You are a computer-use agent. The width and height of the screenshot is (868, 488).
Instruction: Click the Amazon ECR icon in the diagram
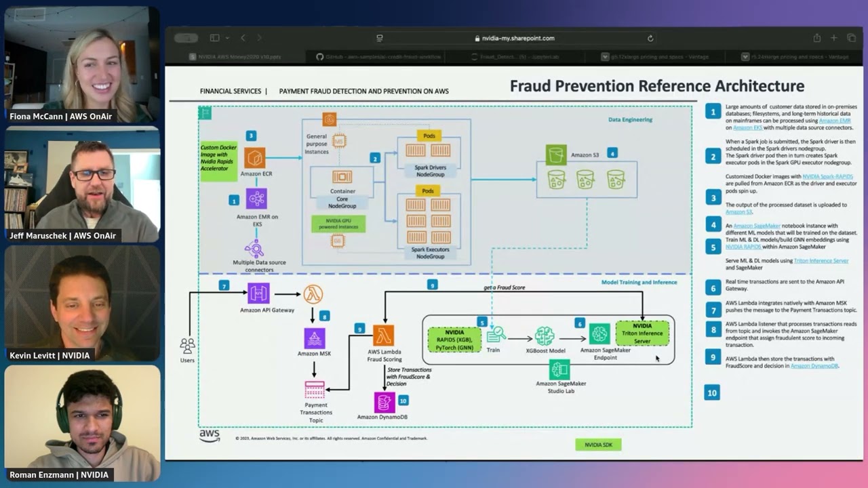point(255,158)
